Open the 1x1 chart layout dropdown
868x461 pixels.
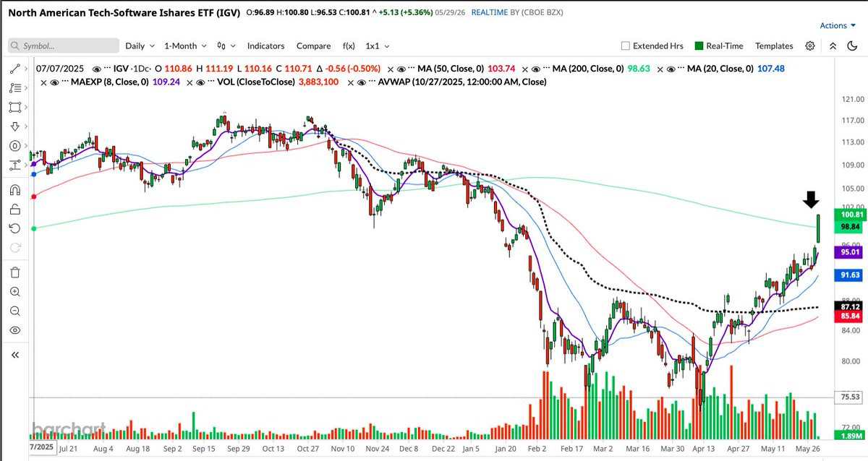click(x=378, y=46)
